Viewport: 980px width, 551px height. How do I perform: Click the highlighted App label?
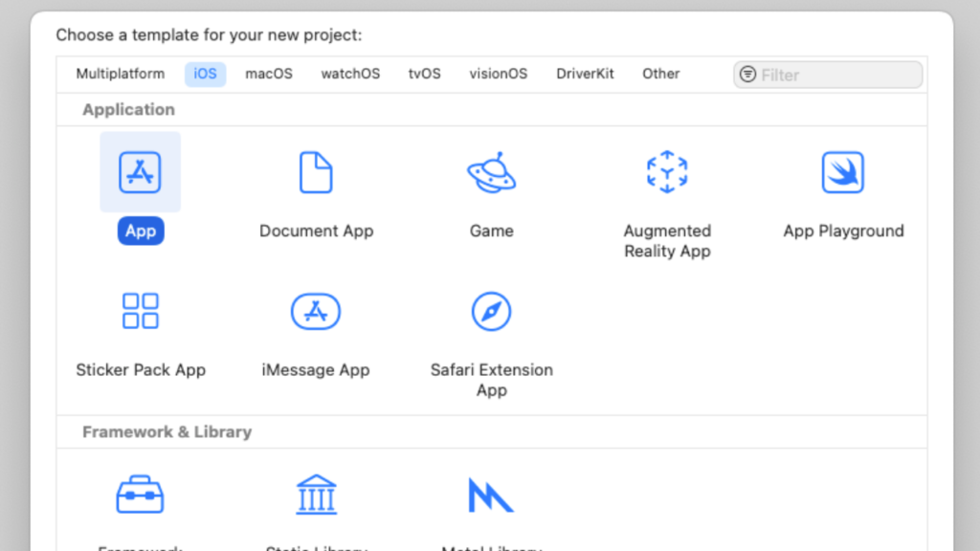pos(141,231)
